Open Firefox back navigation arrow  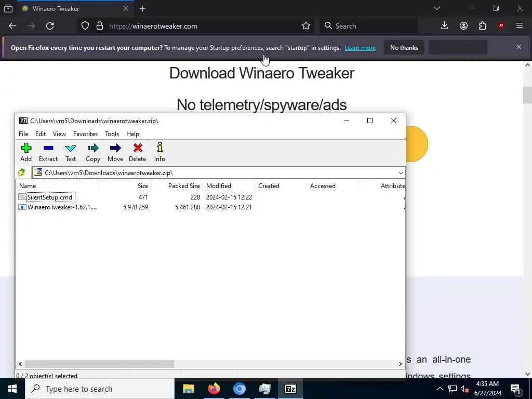pos(12,26)
